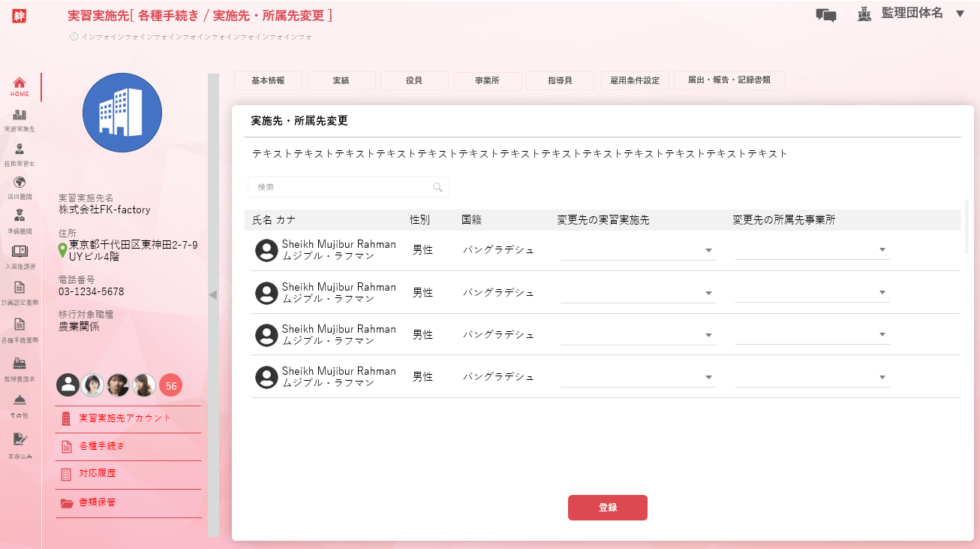The height and width of the screenshot is (549, 980).
Task: Click the 検索 search input field
Action: click(x=341, y=188)
